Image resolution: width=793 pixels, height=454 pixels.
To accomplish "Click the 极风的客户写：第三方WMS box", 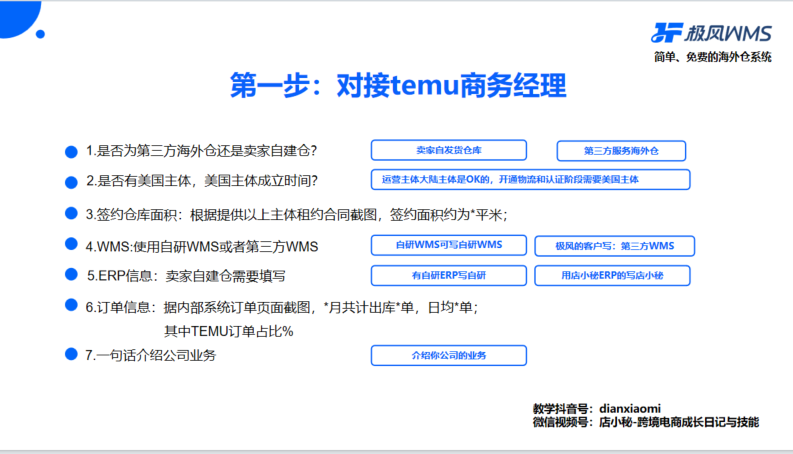I will point(614,246).
